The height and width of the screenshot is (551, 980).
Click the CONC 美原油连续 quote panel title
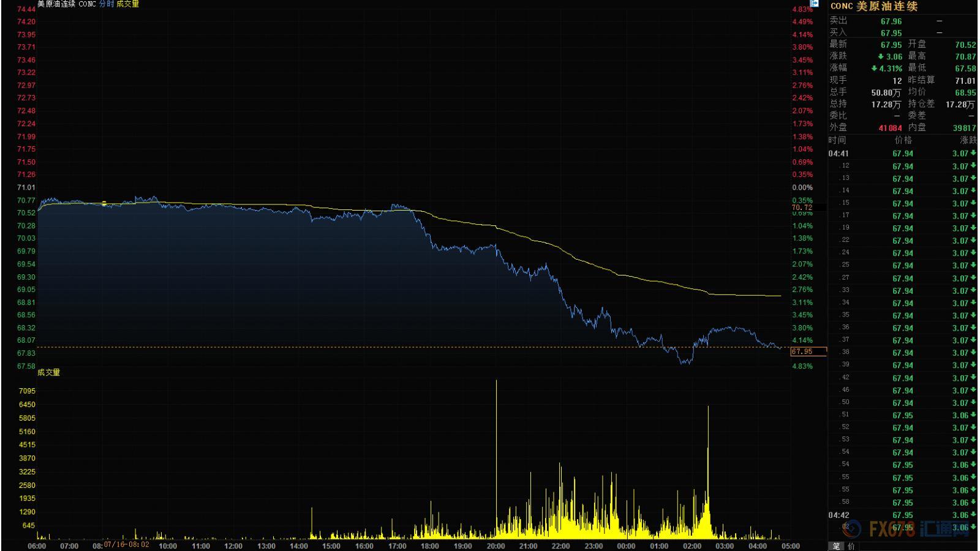(x=874, y=6)
